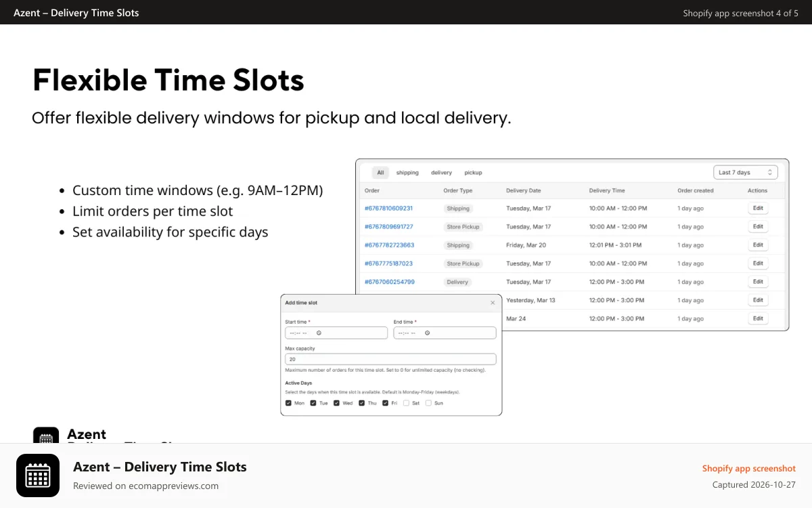Viewport: 812px width, 508px height.
Task: Edit order #6767775187023
Action: [x=758, y=263]
